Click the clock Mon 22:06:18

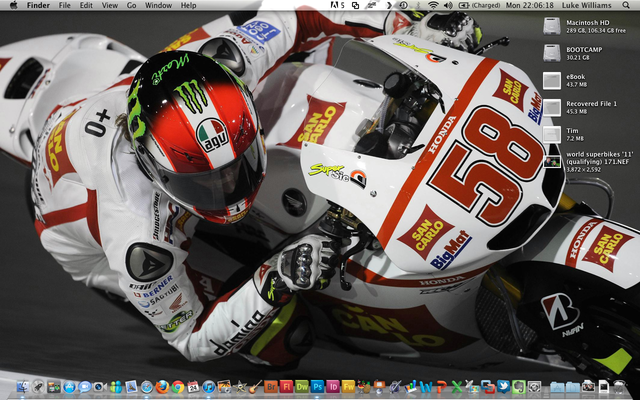coord(529,5)
